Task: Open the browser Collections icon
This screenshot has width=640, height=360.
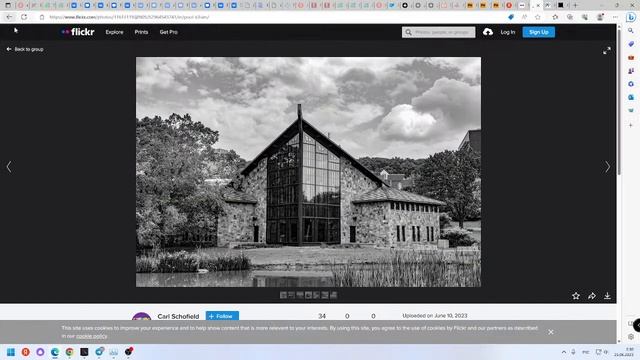Action: click(x=570, y=17)
